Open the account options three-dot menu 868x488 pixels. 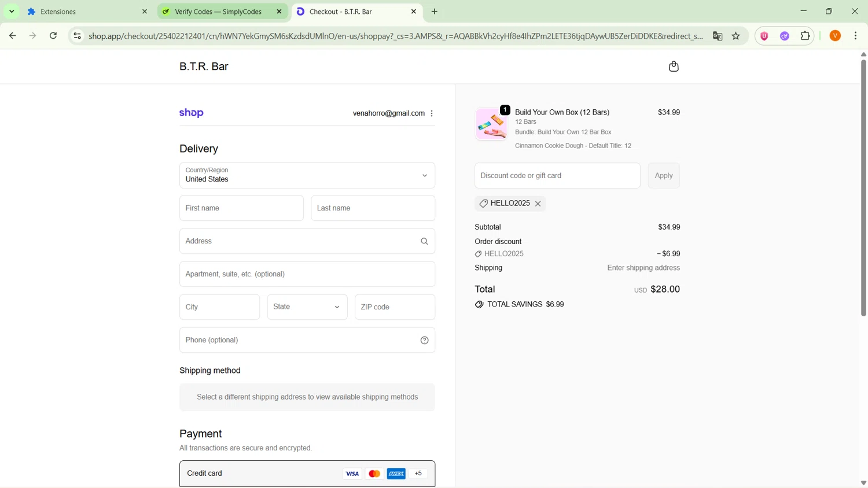pyautogui.click(x=432, y=113)
